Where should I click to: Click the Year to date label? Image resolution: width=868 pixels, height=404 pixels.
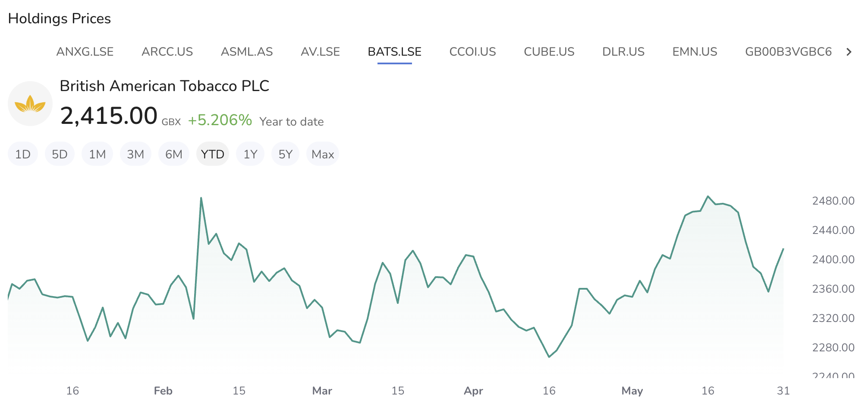292,122
